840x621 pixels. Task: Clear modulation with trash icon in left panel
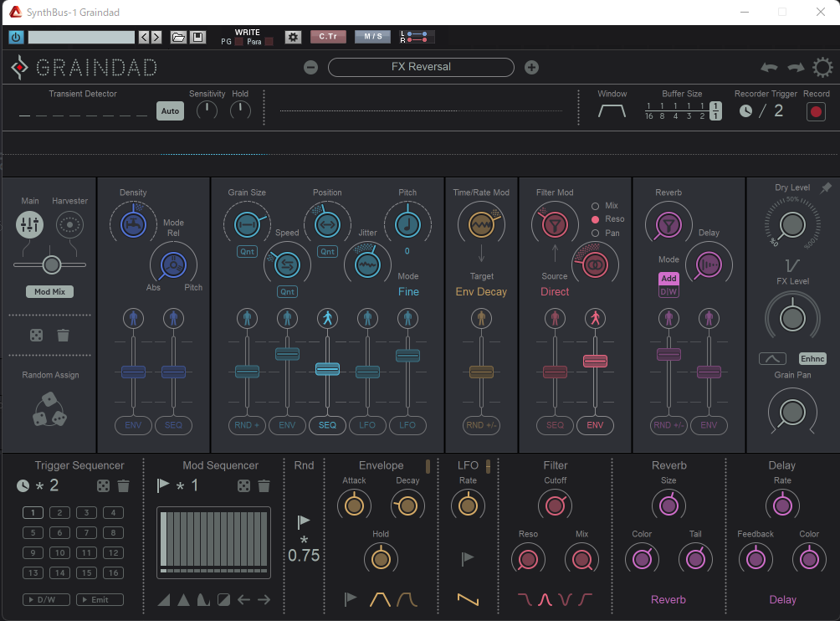tap(64, 336)
